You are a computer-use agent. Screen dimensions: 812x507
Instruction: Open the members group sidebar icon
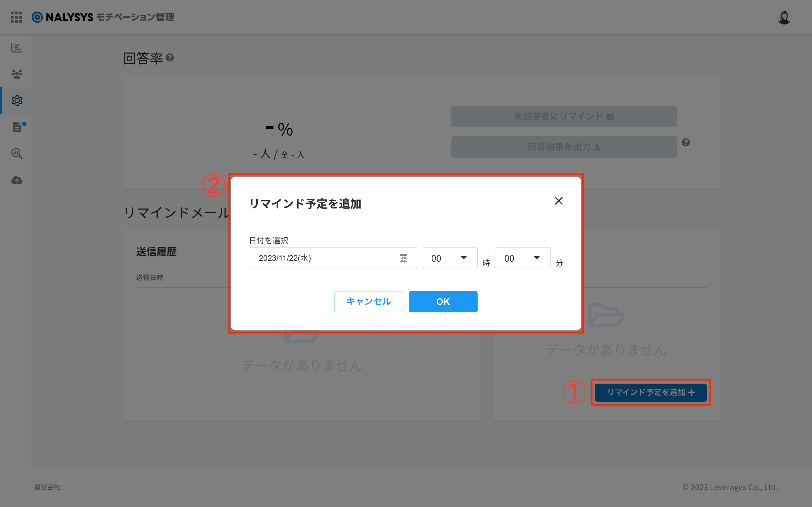17,74
